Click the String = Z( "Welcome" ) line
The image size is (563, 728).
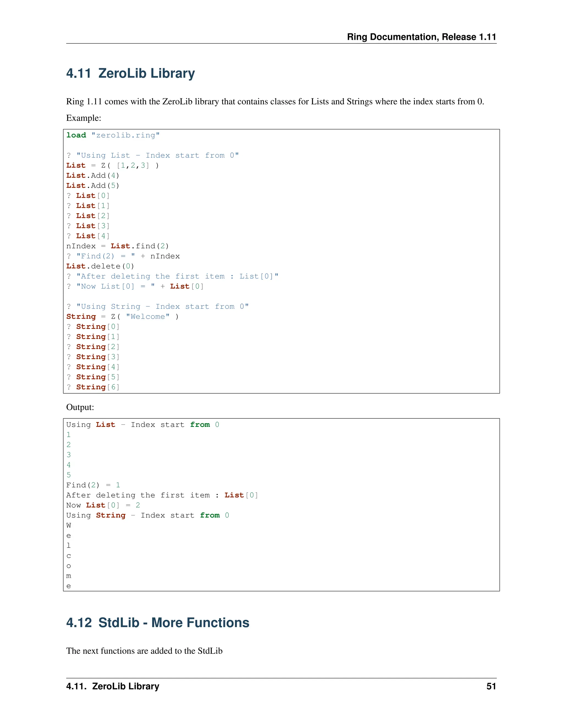pyautogui.click(x=122, y=316)
